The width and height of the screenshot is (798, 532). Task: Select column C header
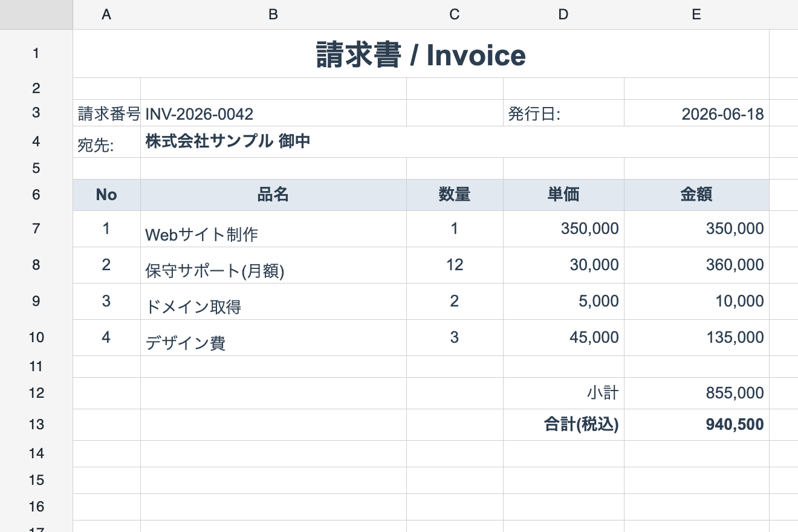point(455,15)
